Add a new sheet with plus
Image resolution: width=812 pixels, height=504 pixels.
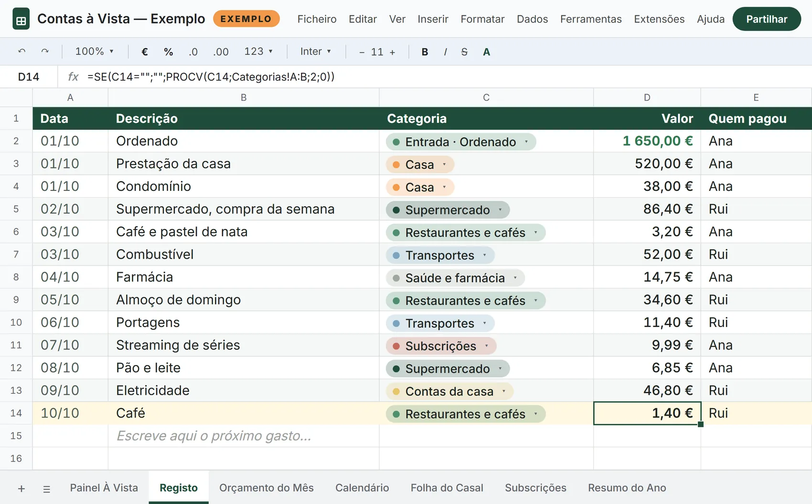point(21,489)
